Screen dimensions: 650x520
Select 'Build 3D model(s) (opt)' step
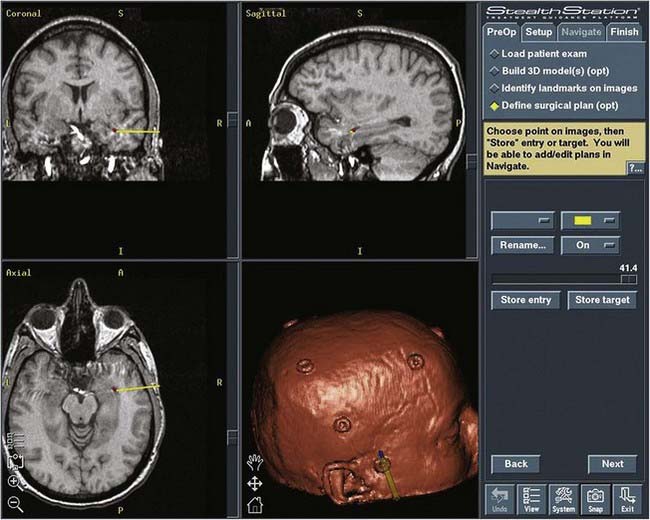[x=552, y=71]
